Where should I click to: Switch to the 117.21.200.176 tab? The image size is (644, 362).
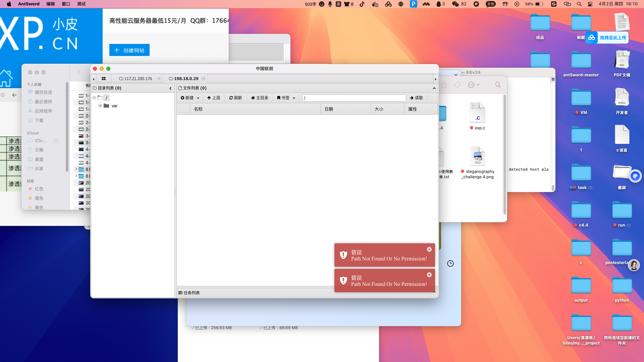coord(136,78)
